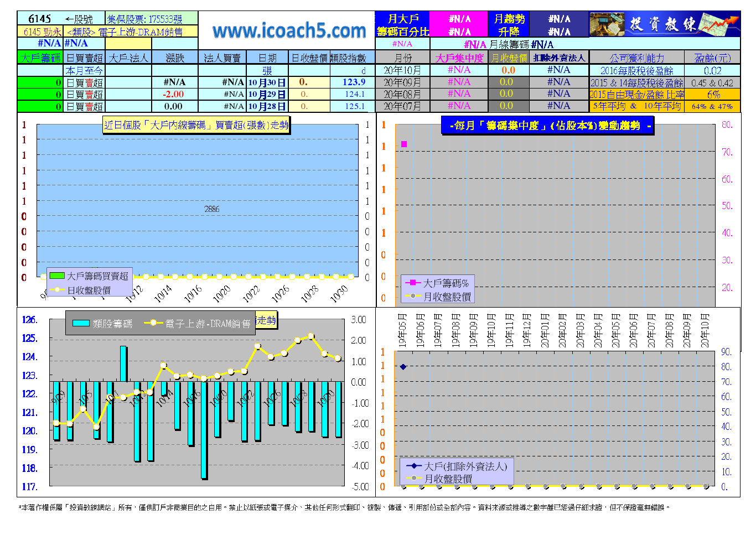The width and height of the screenshot is (756, 535).
Task: Click the magenta square data point in 籌碼集中度 chart
Action: pos(404,144)
